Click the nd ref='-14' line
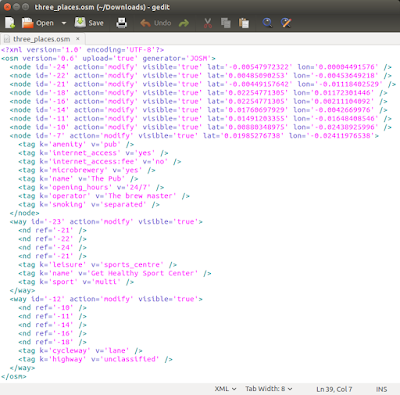This screenshot has width=400, height=395. click(52, 325)
